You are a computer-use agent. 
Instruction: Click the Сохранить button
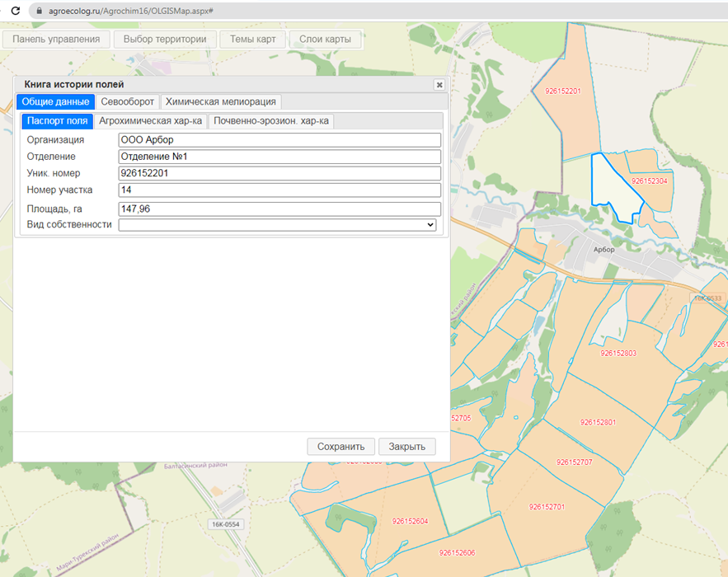click(x=341, y=447)
